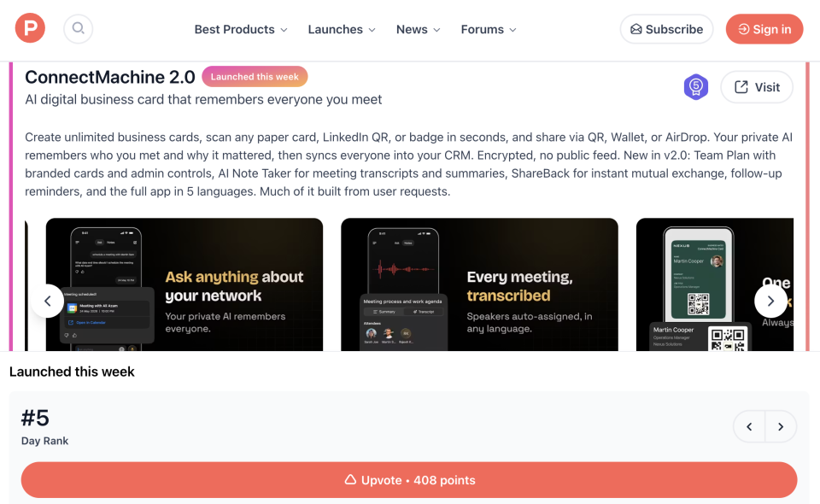Visit the ConnectMachine website
The image size is (820, 504).
[757, 87]
